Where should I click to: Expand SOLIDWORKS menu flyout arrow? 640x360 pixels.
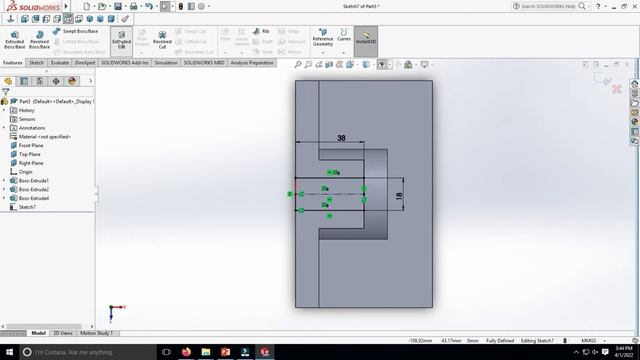(x=66, y=6)
